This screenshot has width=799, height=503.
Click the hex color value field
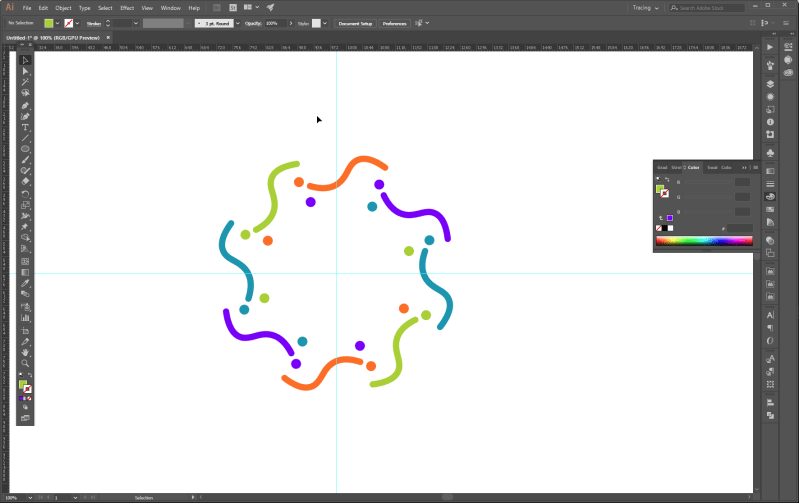pyautogui.click(x=739, y=228)
